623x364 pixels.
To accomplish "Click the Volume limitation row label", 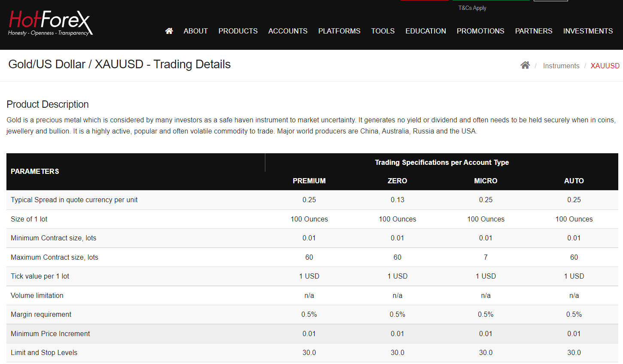I will point(37,295).
